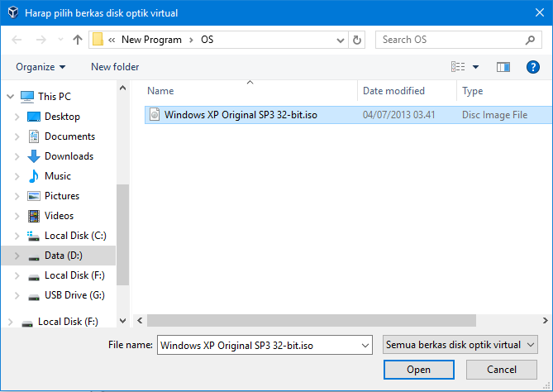Image resolution: width=553 pixels, height=392 pixels.
Task: Click the Open button
Action: coord(418,370)
